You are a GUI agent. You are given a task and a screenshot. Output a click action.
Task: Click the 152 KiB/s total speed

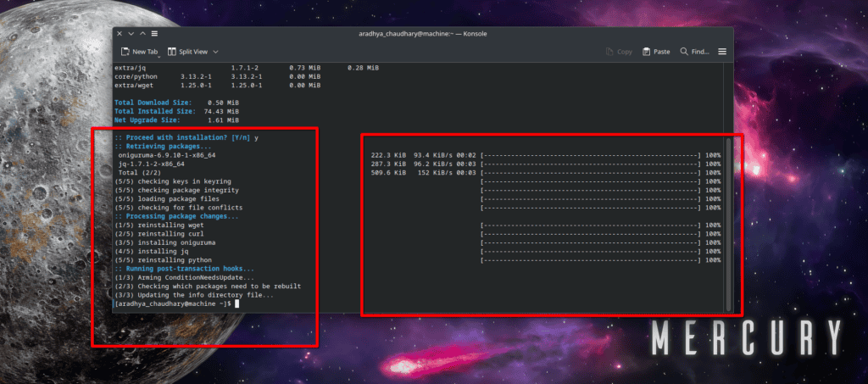click(x=437, y=173)
